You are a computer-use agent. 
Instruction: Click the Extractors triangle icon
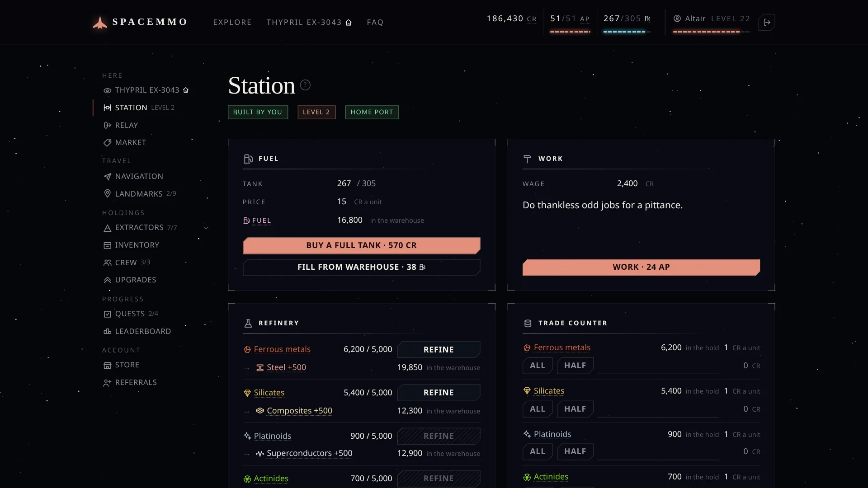pos(107,228)
